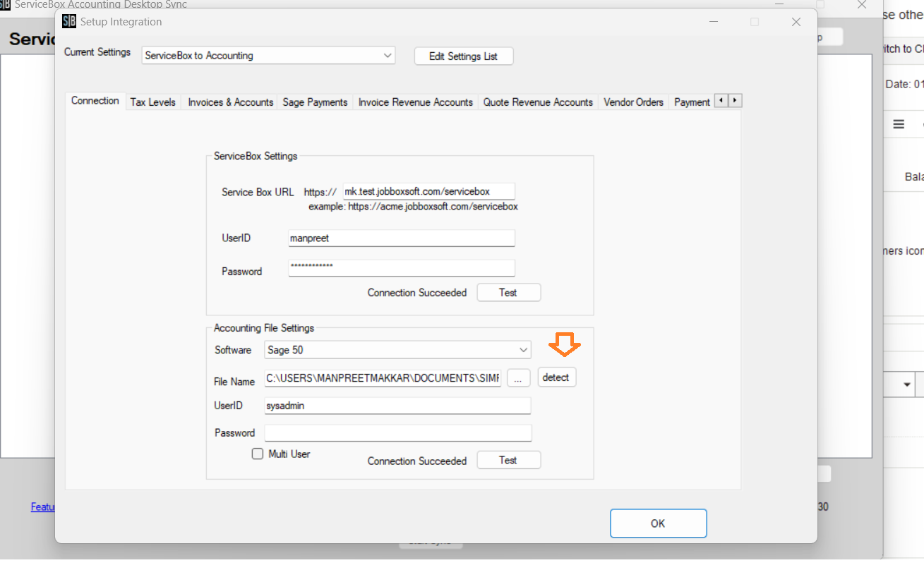Go to the Invoice Revenue Accounts tab
Image resolution: width=924 pixels, height=582 pixels.
click(415, 102)
